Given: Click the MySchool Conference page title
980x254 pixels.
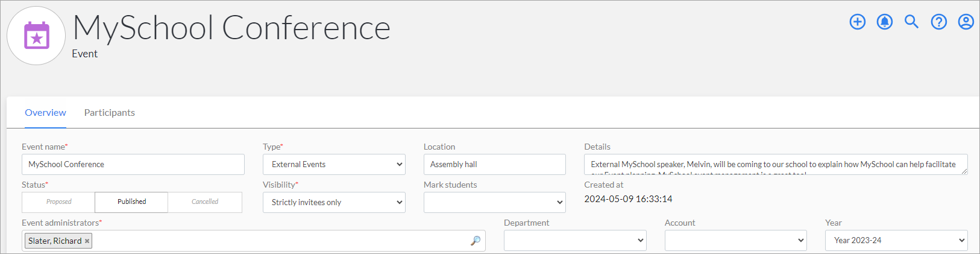Looking at the screenshot, I should click(x=231, y=28).
